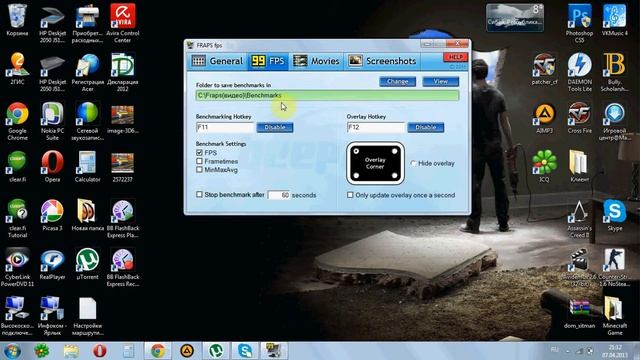The height and width of the screenshot is (360, 640).
Task: Open Cross Fire desktop icon
Action: [579, 118]
